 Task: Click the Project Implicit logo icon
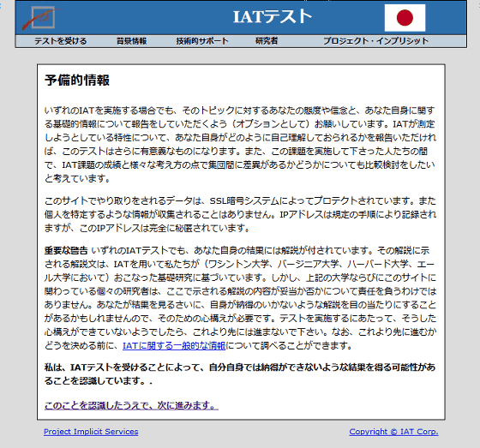pos(41,18)
